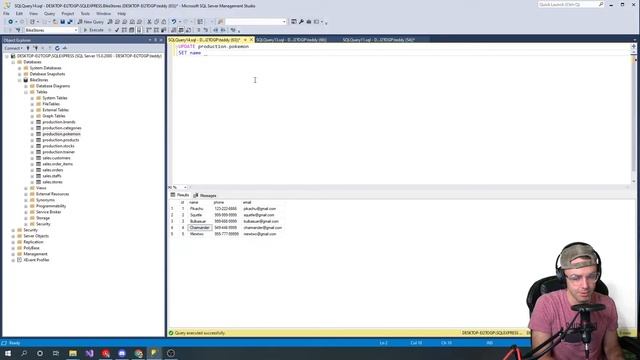This screenshot has width=640, height=360.
Task: Open the Windows Start menu
Action: 8,353
